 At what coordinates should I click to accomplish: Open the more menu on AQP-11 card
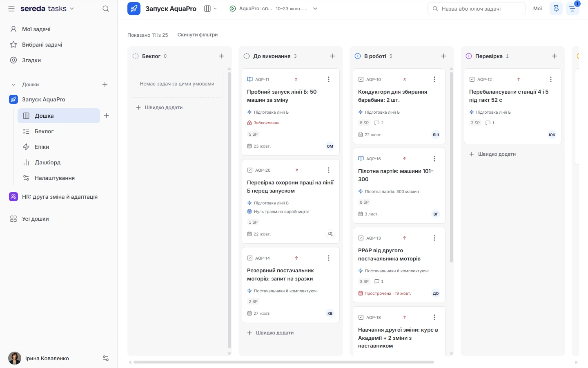point(329,79)
